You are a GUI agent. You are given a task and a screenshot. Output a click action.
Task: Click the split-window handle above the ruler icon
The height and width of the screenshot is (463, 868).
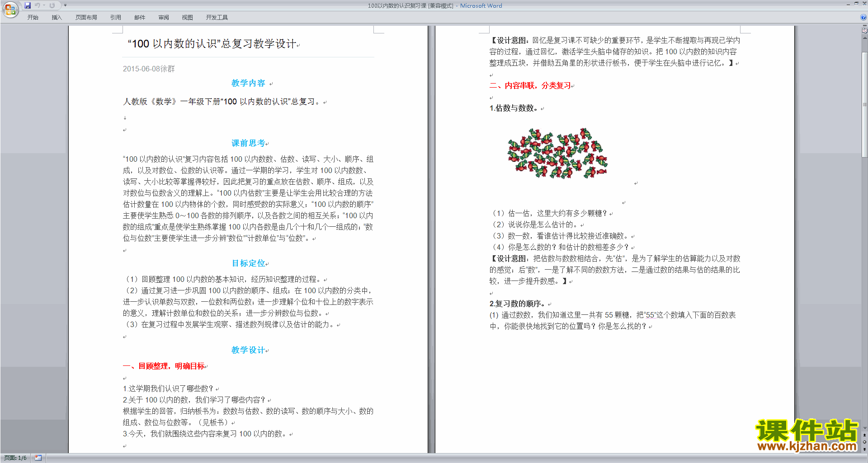click(x=865, y=25)
